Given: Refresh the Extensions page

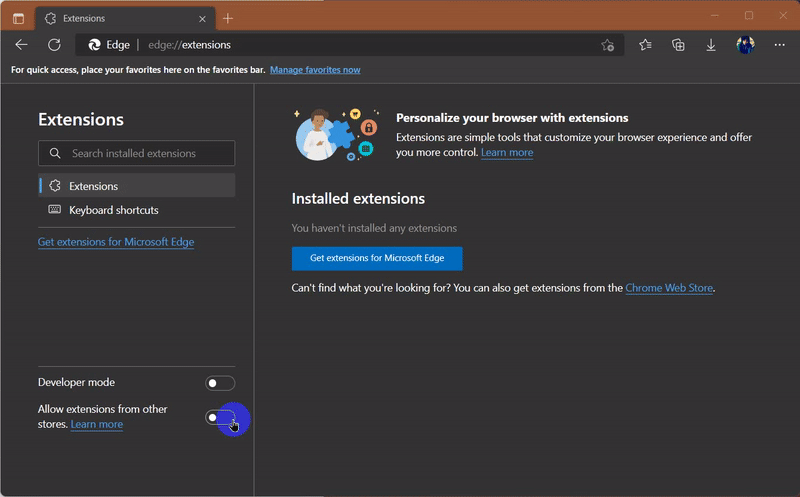Looking at the screenshot, I should (x=54, y=45).
